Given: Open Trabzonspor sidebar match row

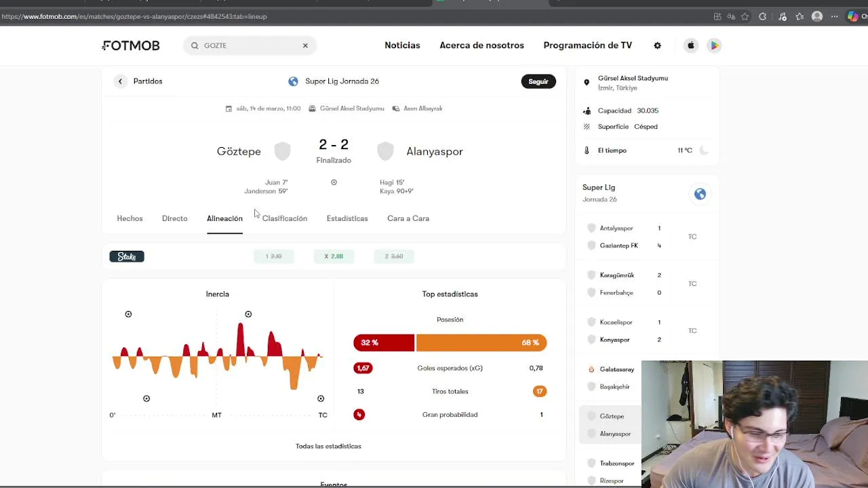Looking at the screenshot, I should [x=610, y=472].
